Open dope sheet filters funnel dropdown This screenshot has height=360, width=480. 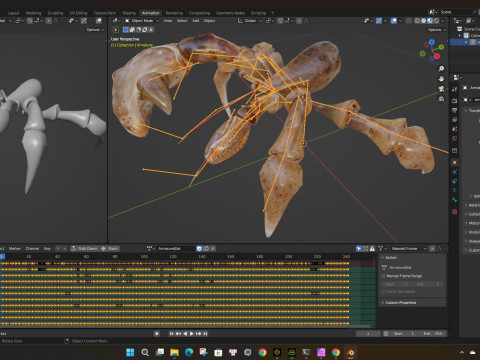pos(382,249)
